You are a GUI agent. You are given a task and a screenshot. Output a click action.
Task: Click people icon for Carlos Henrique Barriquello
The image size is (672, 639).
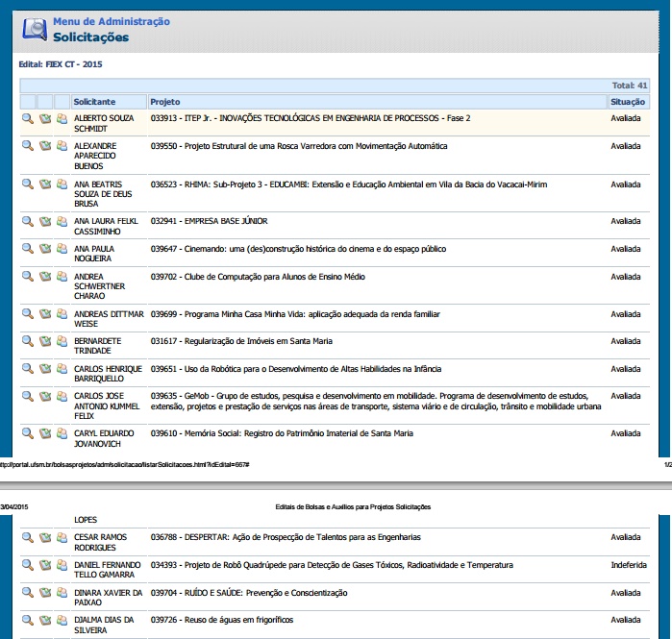[x=62, y=369]
